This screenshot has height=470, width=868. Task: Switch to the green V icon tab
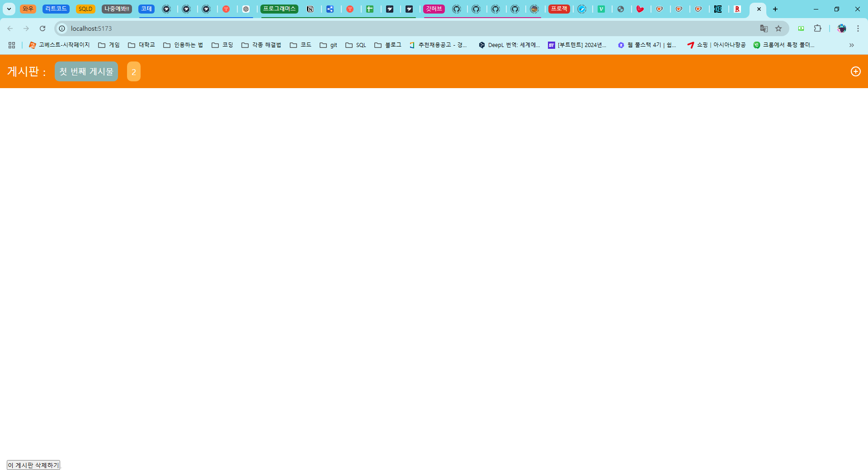pyautogui.click(x=601, y=9)
